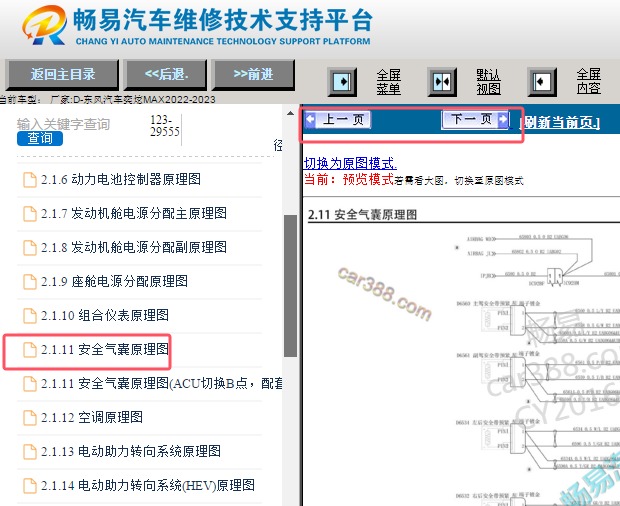The width and height of the screenshot is (620, 506).
Task: Click the blue 查询 search button
Action: coord(40,138)
